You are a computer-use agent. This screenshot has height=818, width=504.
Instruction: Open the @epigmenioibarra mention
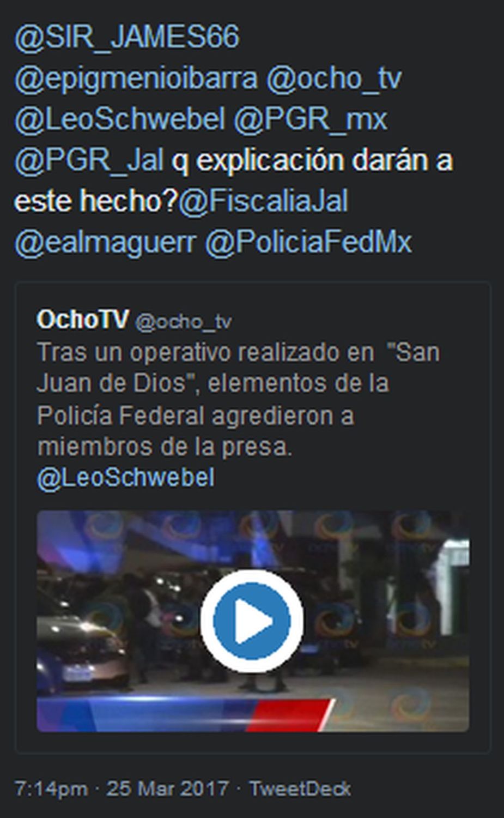[136, 80]
